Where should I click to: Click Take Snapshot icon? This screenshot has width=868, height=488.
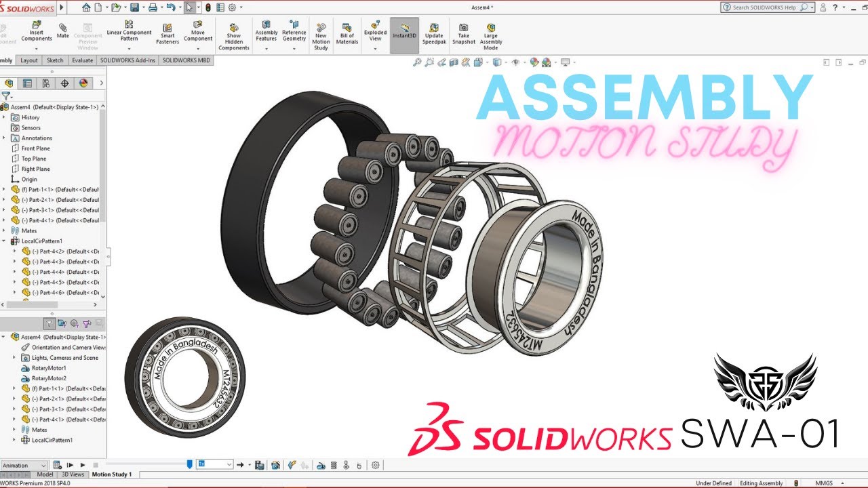464,33
